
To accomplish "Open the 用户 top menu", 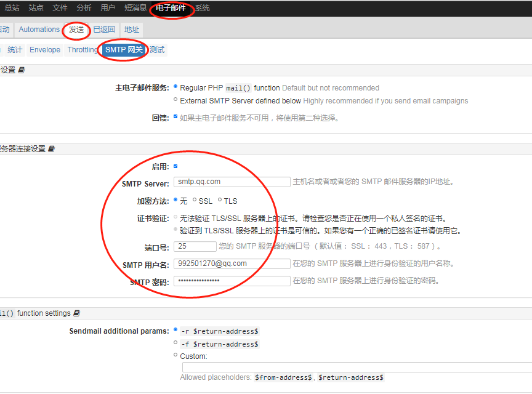I will tap(108, 8).
